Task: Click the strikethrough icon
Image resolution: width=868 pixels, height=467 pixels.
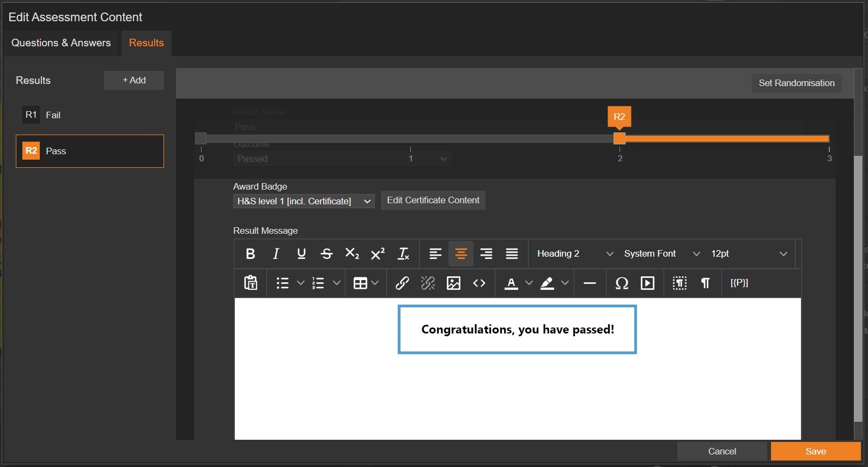Action: click(x=326, y=254)
